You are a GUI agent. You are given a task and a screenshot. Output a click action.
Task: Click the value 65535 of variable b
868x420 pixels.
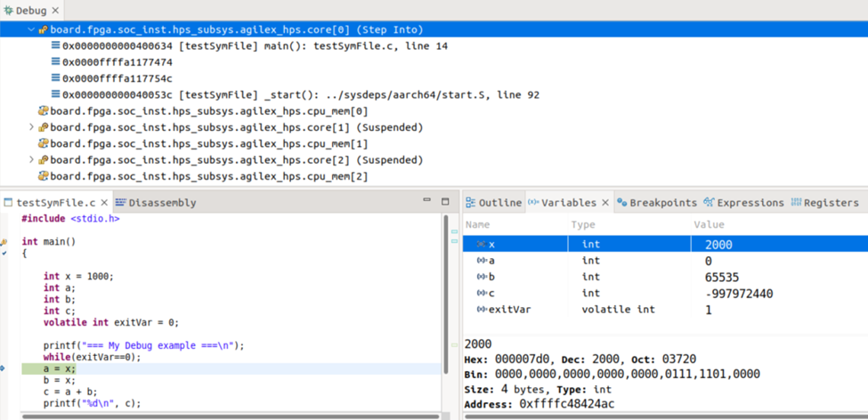coord(721,277)
